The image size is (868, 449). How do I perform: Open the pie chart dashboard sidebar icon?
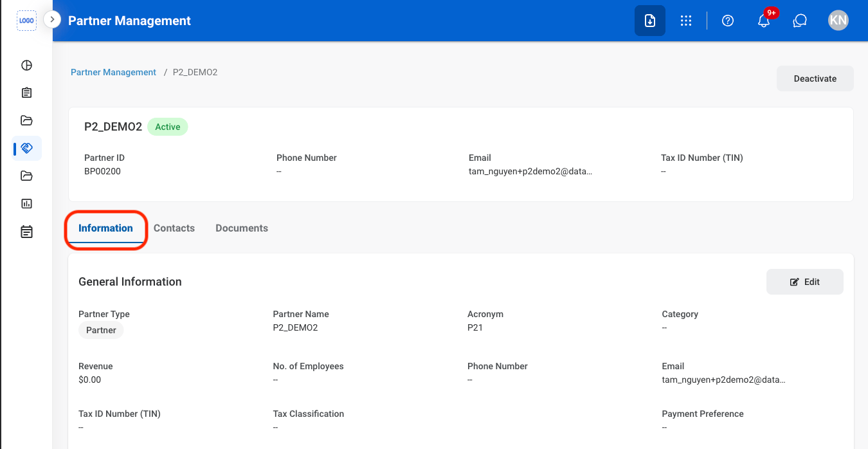click(x=26, y=65)
